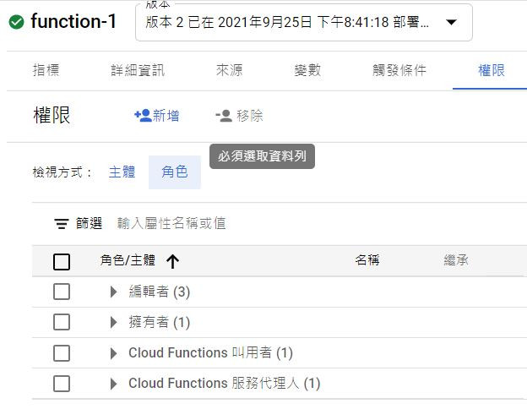This screenshot has width=527, height=420.
Task: Select the Cloud Functions 叫用者 row checkbox
Action: tap(62, 352)
